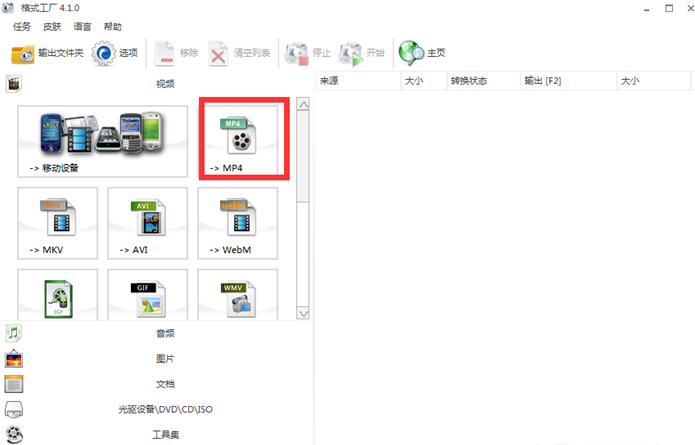Select the 3GP conversion icon

pyautogui.click(x=58, y=295)
